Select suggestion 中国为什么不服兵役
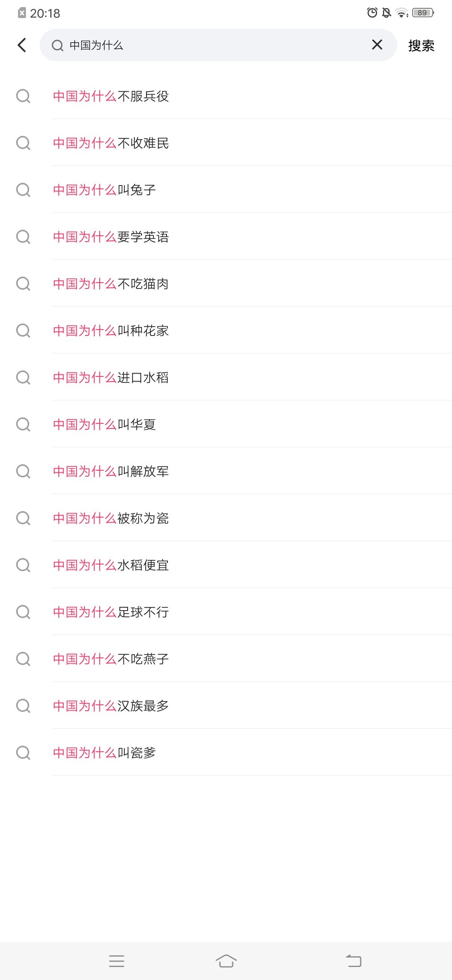 pos(111,96)
